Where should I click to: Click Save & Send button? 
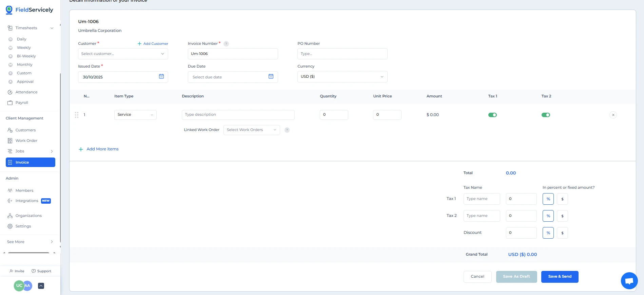[560, 277]
